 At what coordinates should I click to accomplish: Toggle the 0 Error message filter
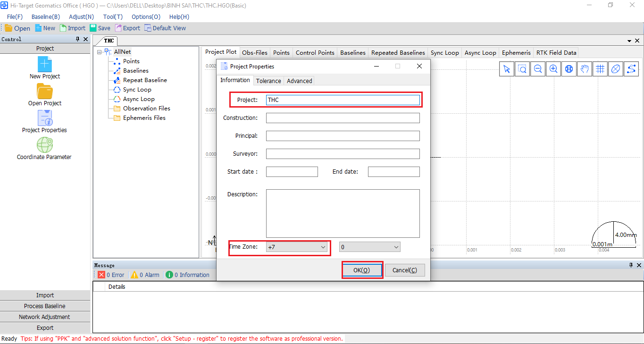111,275
